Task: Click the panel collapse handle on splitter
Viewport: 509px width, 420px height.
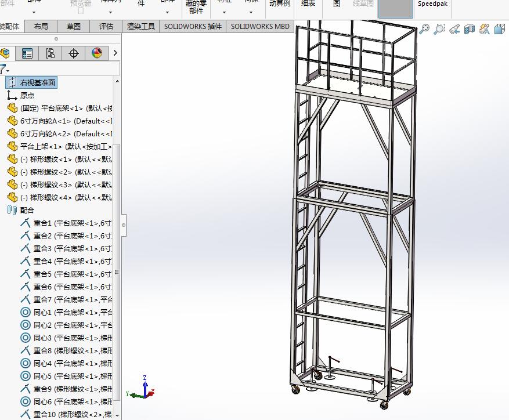Action: coord(124,225)
